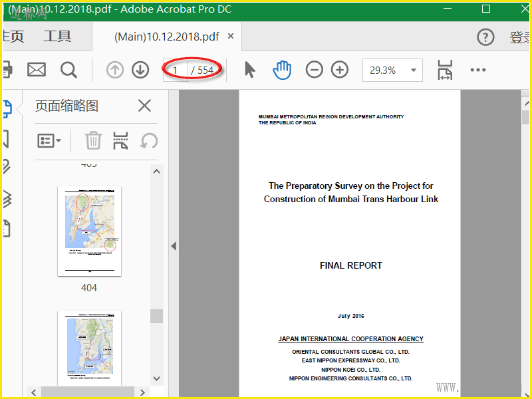Rotate page using the rotate icon

pos(149,140)
